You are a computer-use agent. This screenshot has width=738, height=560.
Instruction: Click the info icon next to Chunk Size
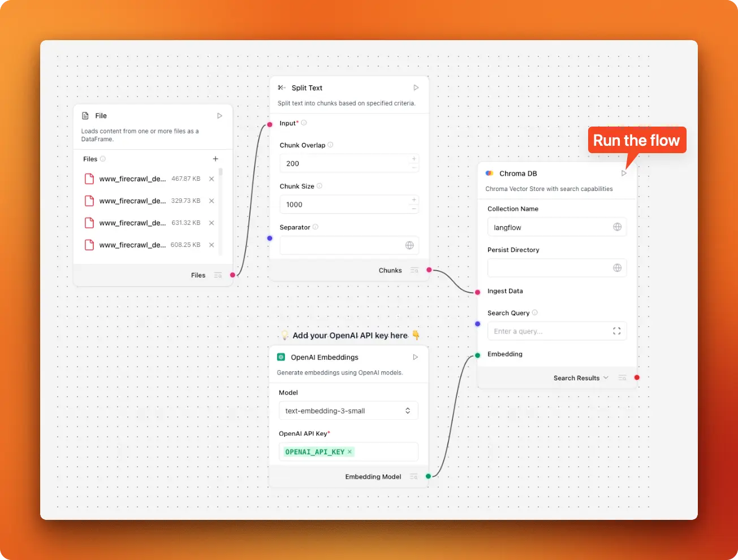point(320,186)
